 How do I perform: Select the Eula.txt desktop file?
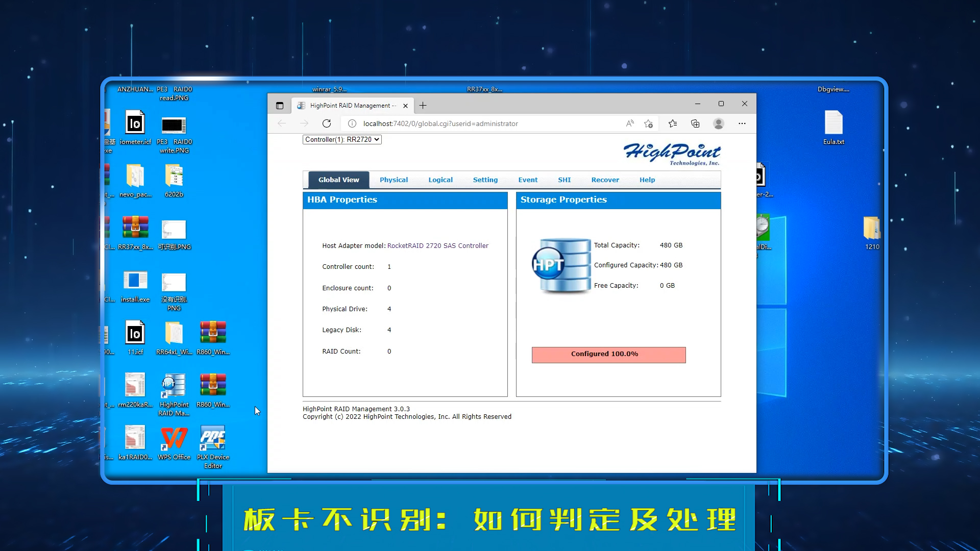click(x=834, y=128)
